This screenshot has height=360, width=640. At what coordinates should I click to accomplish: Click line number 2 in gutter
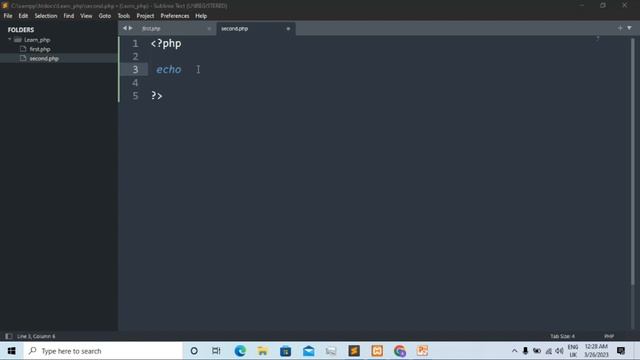pyautogui.click(x=135, y=56)
